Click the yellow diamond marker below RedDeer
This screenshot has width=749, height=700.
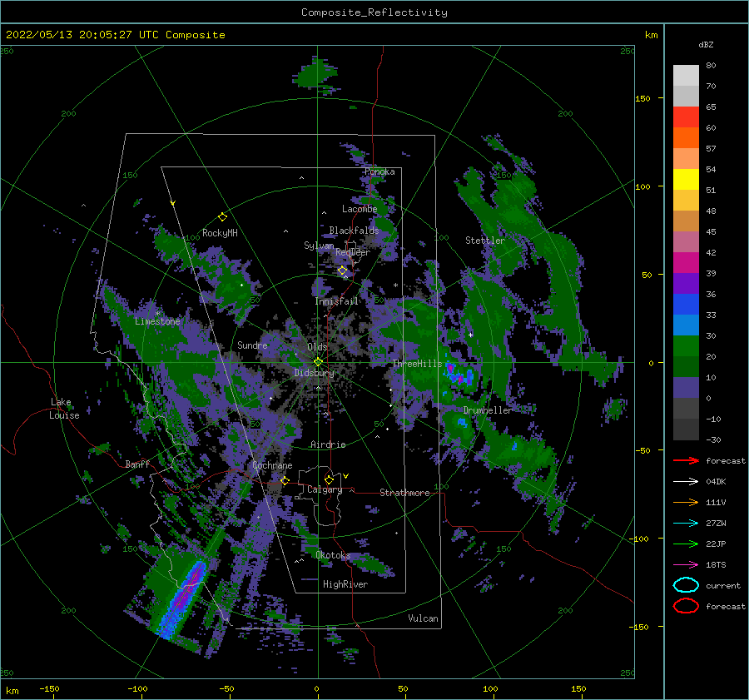click(342, 271)
